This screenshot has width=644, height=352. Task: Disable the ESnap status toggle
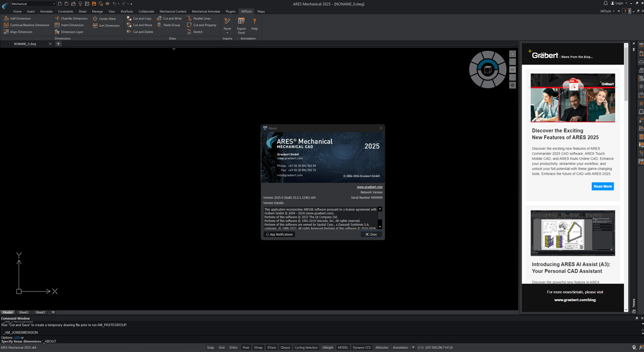[x=259, y=347]
